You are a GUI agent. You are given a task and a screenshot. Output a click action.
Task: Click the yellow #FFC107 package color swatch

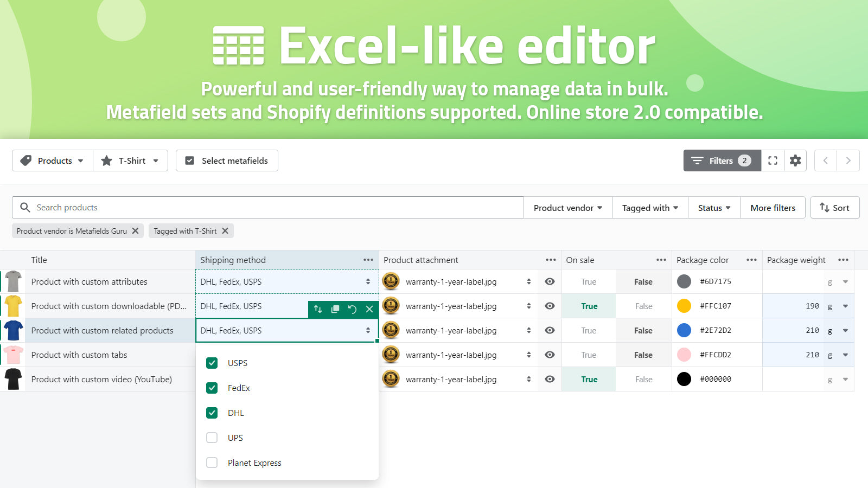pos(684,306)
